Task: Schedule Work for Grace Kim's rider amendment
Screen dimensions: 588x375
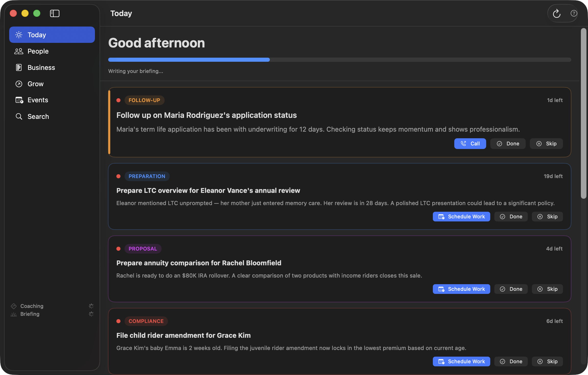Action: [x=461, y=361]
